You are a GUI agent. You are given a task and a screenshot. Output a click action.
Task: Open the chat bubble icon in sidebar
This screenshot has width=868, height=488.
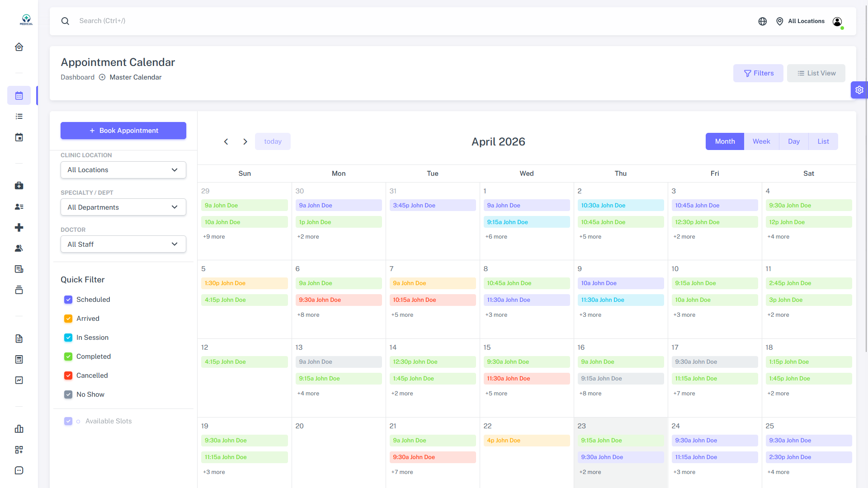point(19,470)
